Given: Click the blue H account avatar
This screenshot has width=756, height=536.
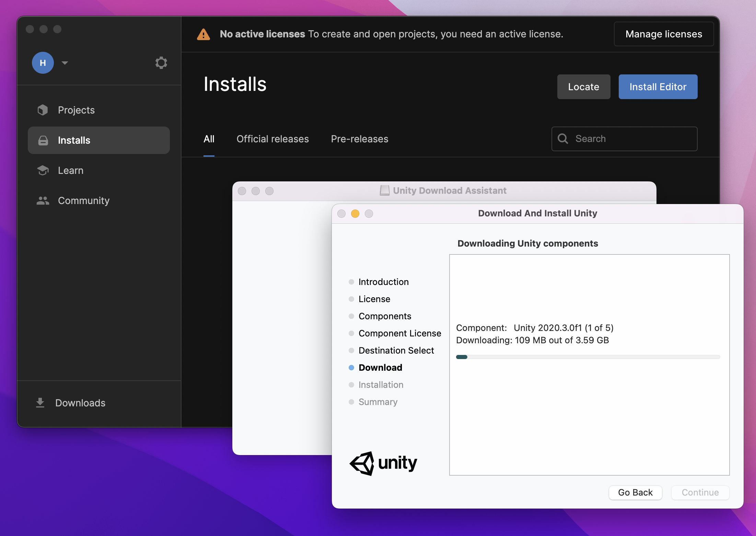Looking at the screenshot, I should [43, 63].
